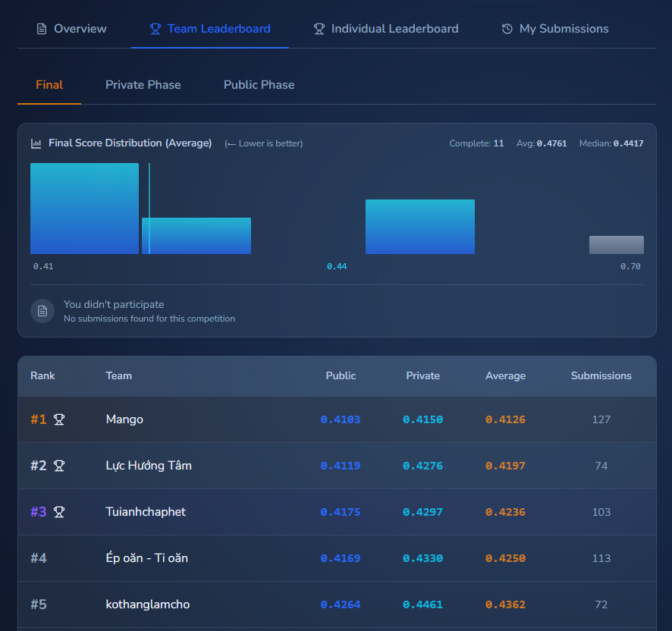Click the gray histogram bar near 0.70
Image resolution: width=672 pixels, height=631 pixels.
(616, 245)
